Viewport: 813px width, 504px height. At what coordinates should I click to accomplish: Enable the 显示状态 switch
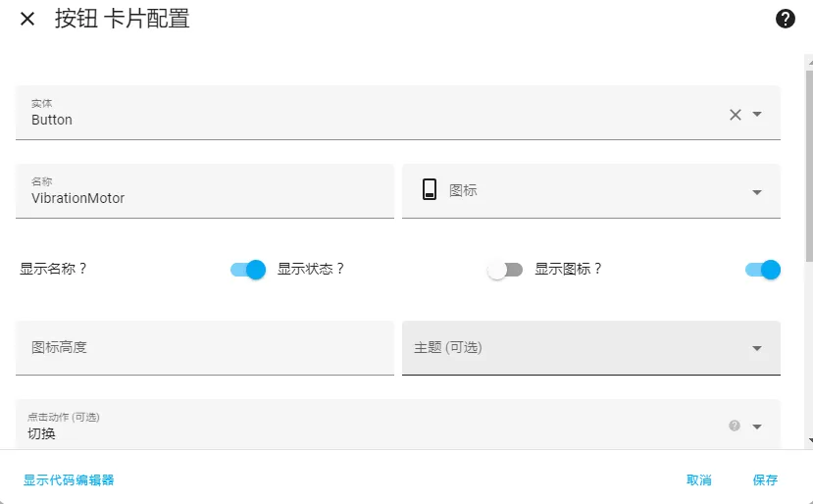click(x=505, y=270)
